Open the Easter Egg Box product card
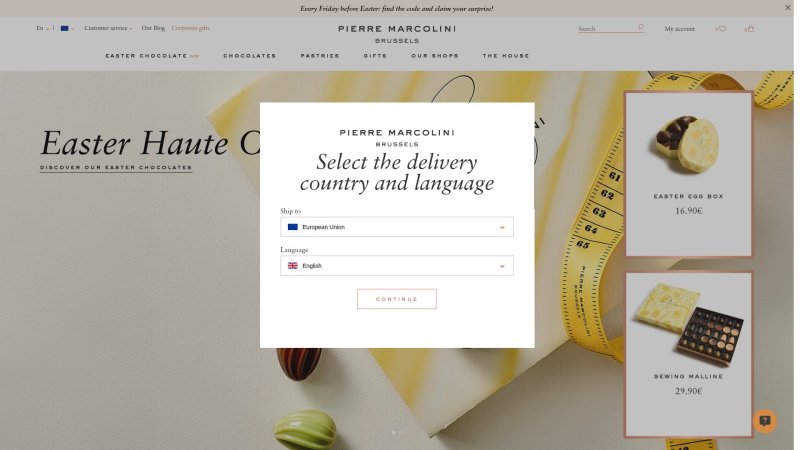 pos(689,173)
